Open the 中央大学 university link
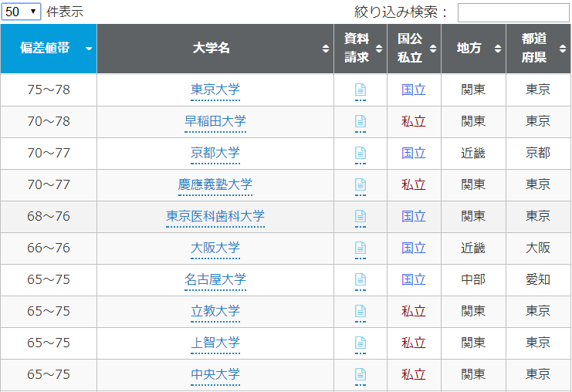572x392 pixels. 215,375
